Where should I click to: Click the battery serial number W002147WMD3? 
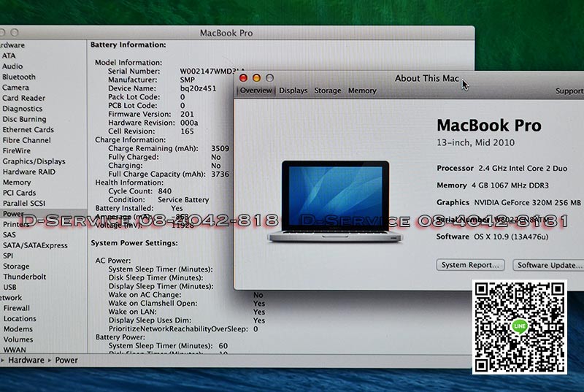[207, 71]
